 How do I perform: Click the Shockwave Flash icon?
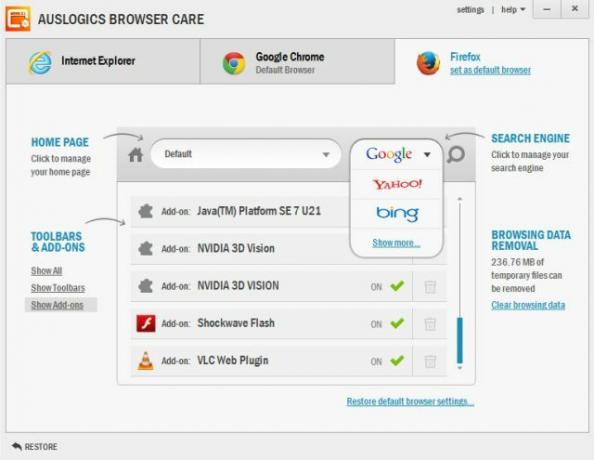146,323
